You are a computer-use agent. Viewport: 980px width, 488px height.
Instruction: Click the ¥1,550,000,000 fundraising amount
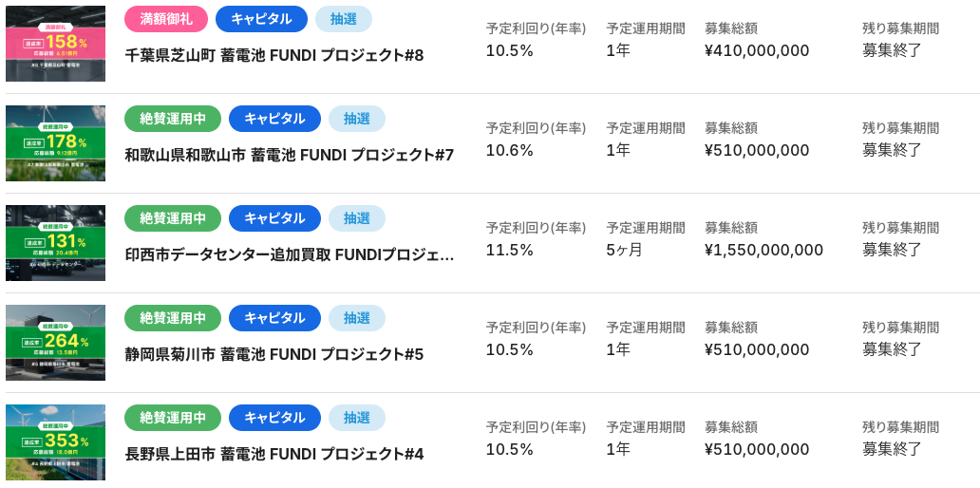[x=763, y=250]
